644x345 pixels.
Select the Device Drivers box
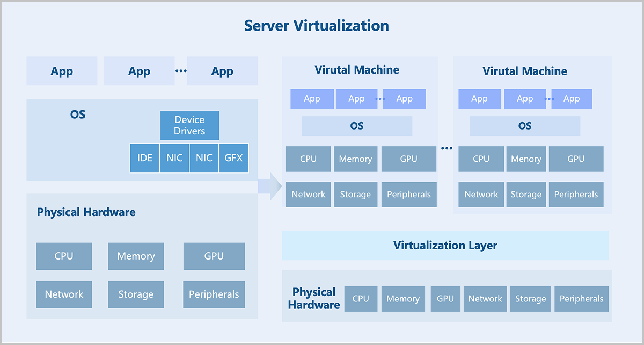[189, 125]
